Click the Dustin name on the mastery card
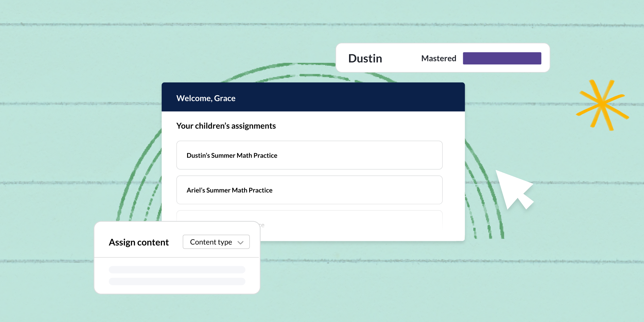644x322 pixels. click(365, 58)
